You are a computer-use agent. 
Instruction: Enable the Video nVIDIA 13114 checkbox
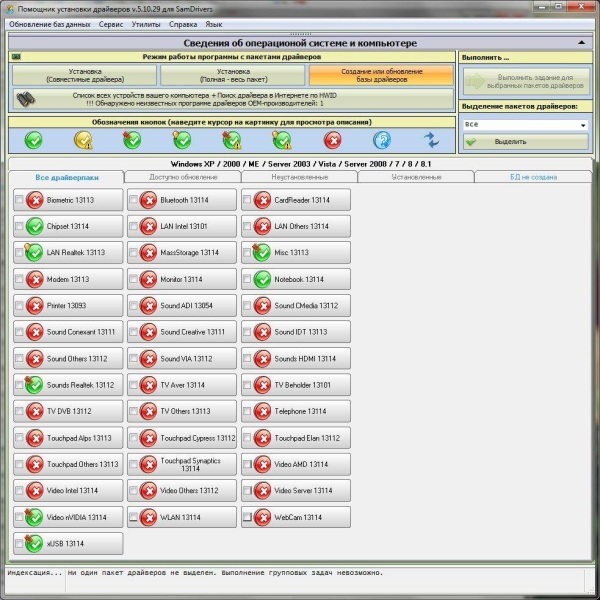coord(19,517)
